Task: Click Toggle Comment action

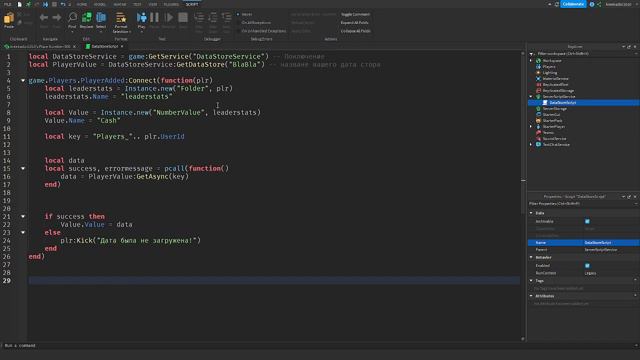Action: [355, 14]
